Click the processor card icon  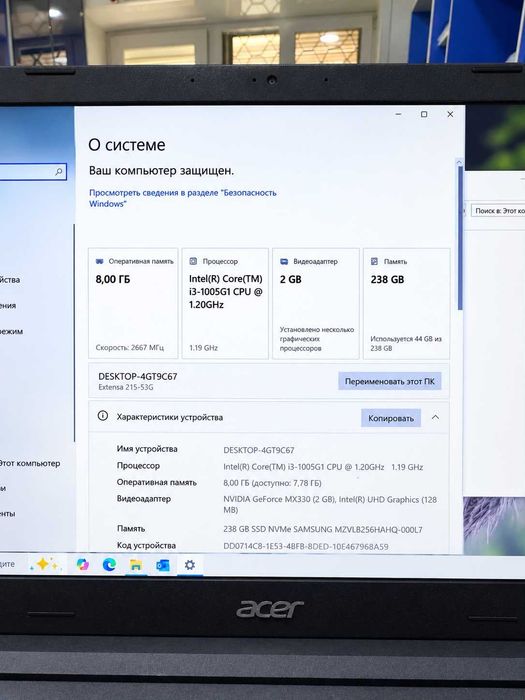(193, 261)
